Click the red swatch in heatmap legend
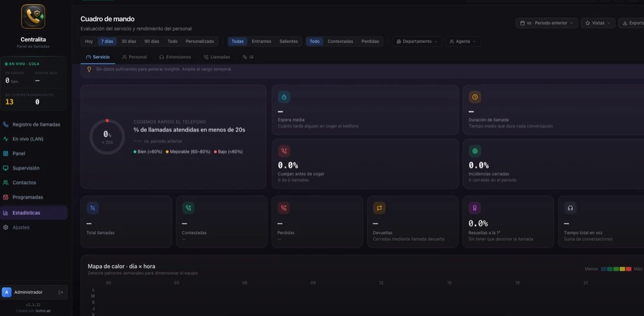The height and width of the screenshot is (316, 644). point(628,269)
